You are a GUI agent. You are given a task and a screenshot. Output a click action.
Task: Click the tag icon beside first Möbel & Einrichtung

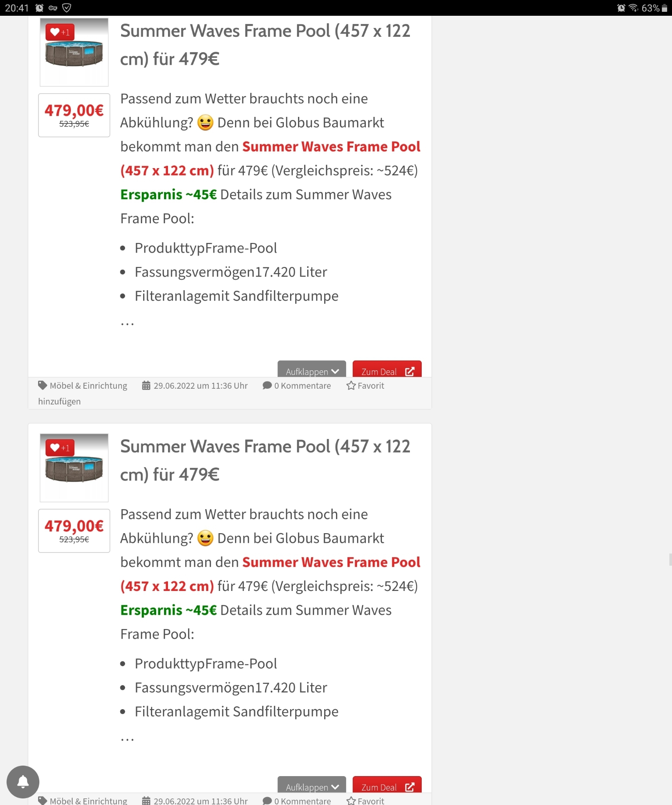coord(42,386)
